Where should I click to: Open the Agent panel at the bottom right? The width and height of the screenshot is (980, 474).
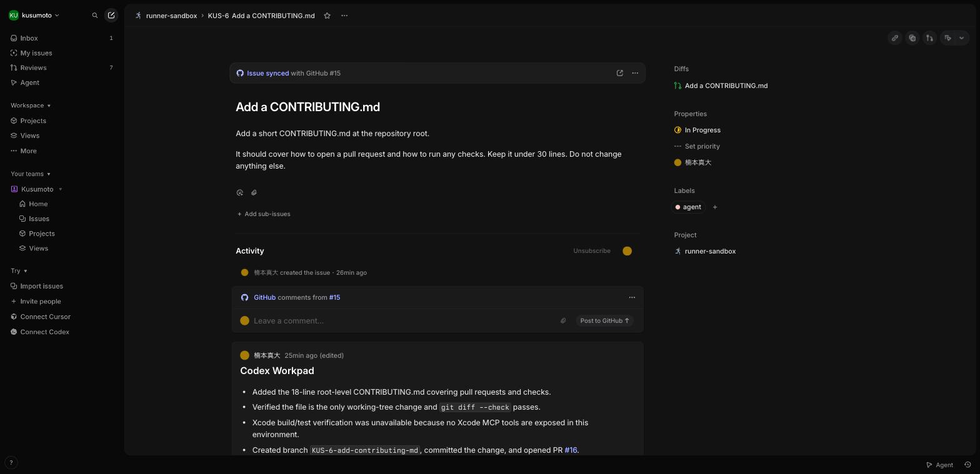click(939, 465)
